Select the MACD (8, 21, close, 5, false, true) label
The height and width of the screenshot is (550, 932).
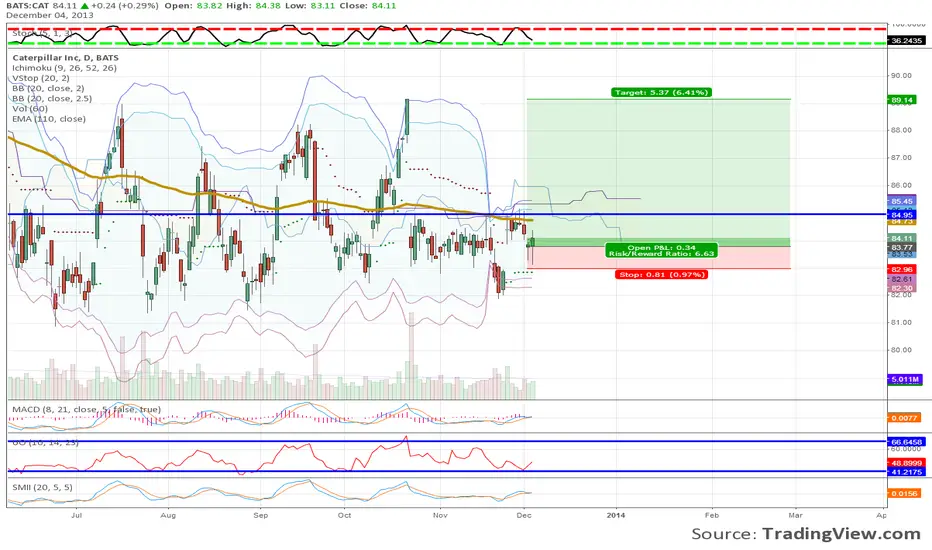click(x=86, y=409)
